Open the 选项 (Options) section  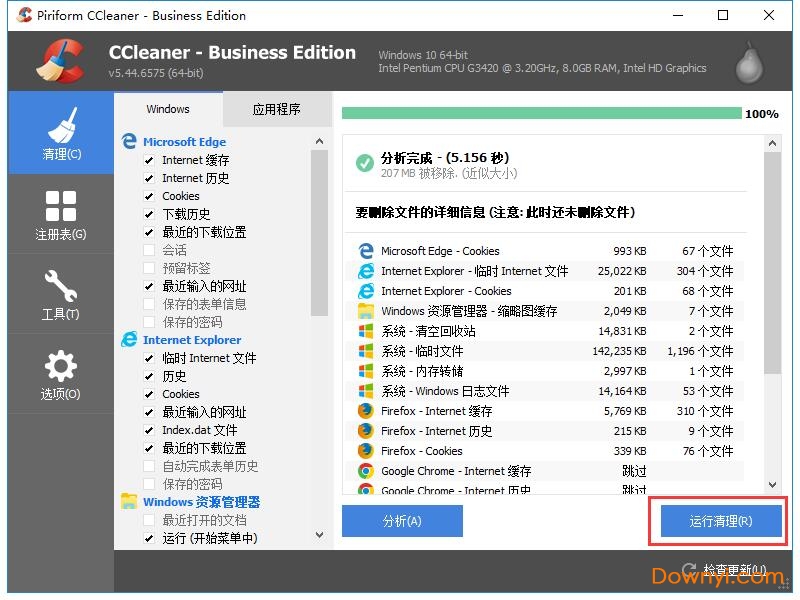coord(60,375)
